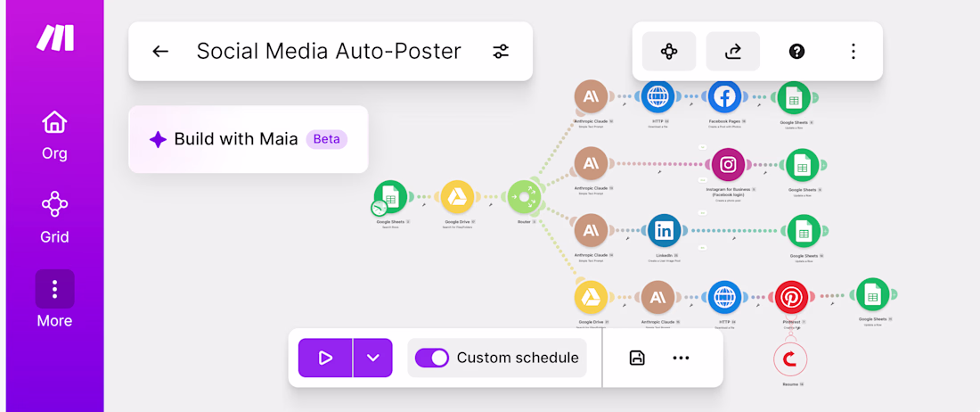
Task: Select the Pinterest module
Action: (x=791, y=298)
